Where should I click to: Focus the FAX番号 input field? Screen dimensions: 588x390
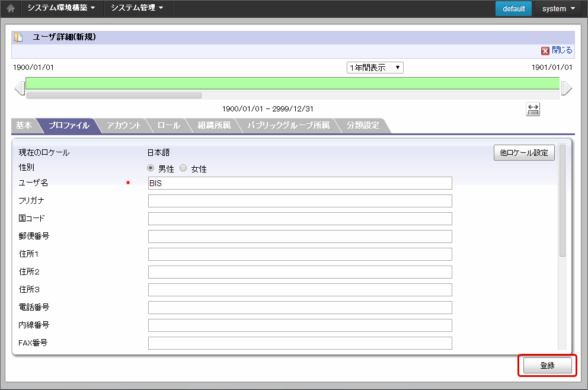click(x=300, y=343)
